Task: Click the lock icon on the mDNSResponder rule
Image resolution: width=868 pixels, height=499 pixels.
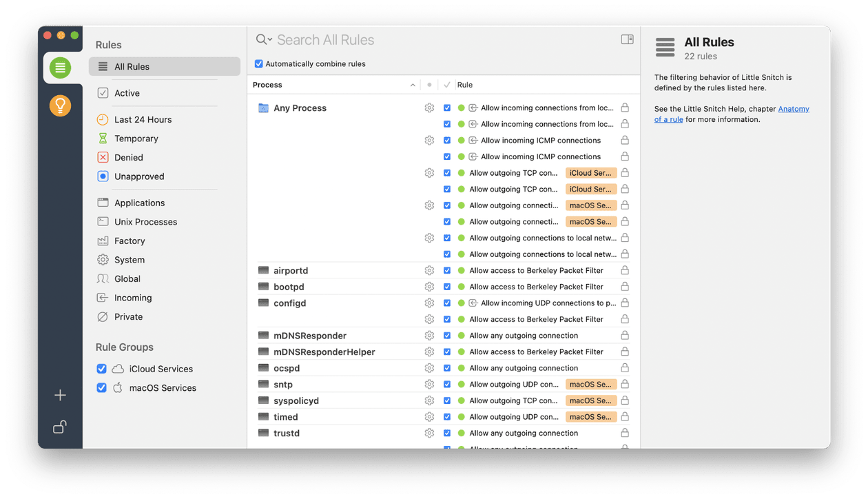Action: (625, 336)
